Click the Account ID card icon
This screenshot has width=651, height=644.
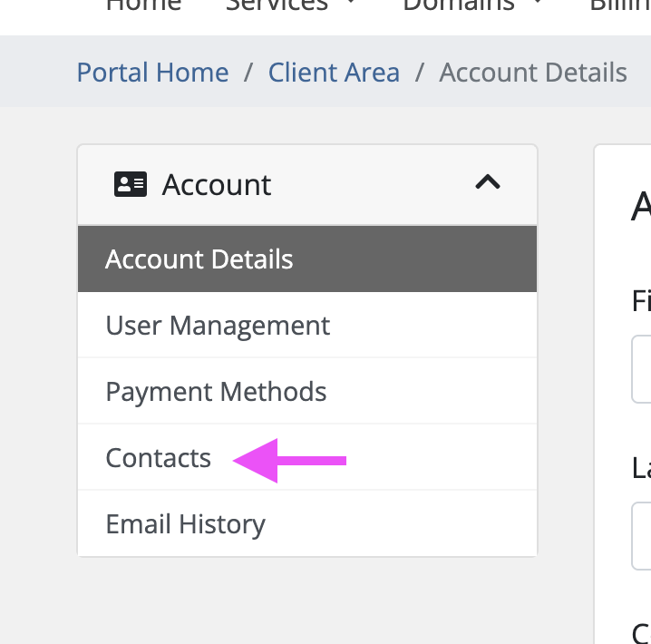point(130,184)
